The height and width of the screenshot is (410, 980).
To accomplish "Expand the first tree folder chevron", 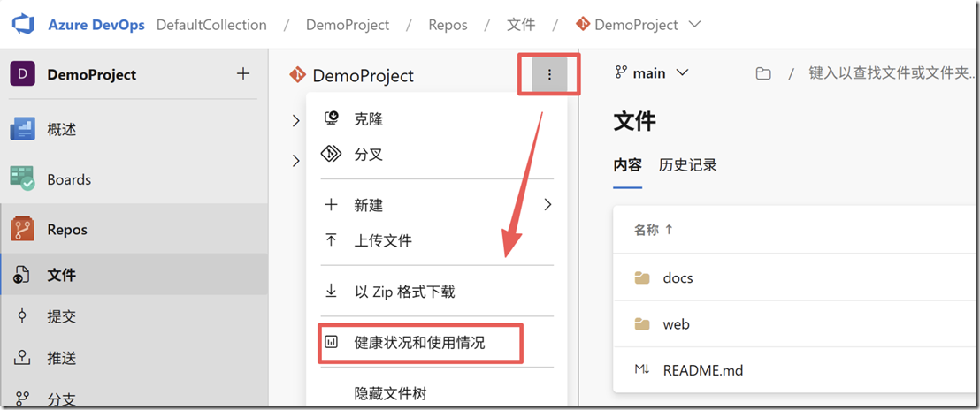I will point(295,121).
